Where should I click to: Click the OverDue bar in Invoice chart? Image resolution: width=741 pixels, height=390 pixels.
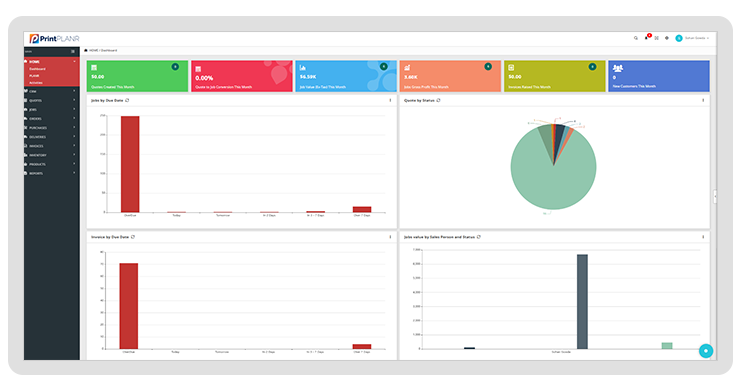129,306
